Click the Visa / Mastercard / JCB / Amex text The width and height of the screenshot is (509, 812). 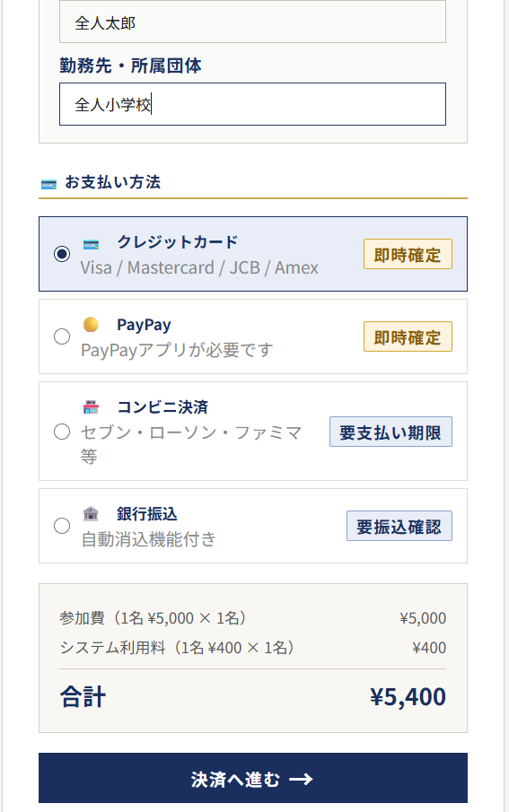199,267
